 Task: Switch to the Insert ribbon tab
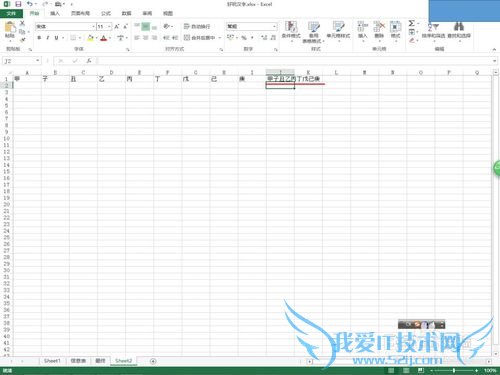(x=55, y=13)
